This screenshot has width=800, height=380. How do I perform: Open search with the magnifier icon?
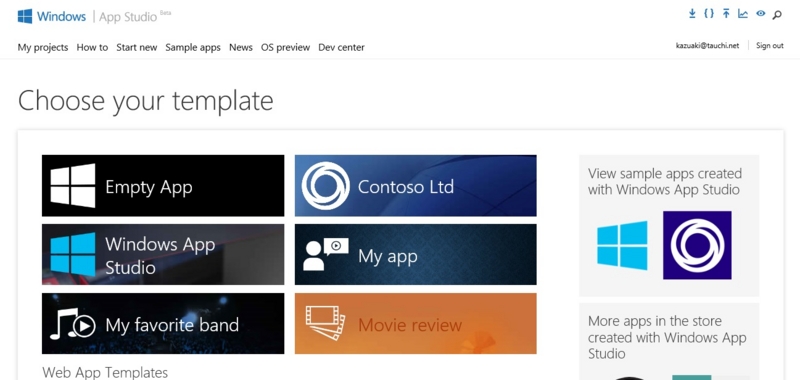pos(777,15)
